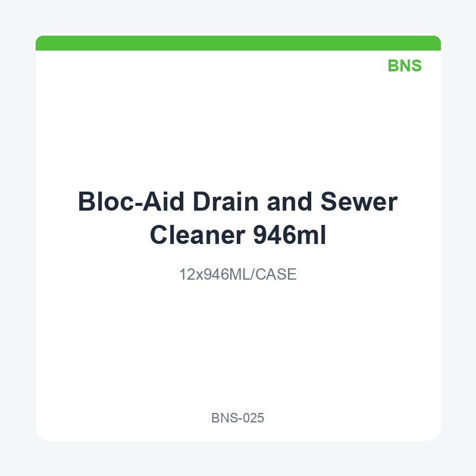This screenshot has width=476, height=476.
Task: Click the word and in heading
Action: pos(289,201)
